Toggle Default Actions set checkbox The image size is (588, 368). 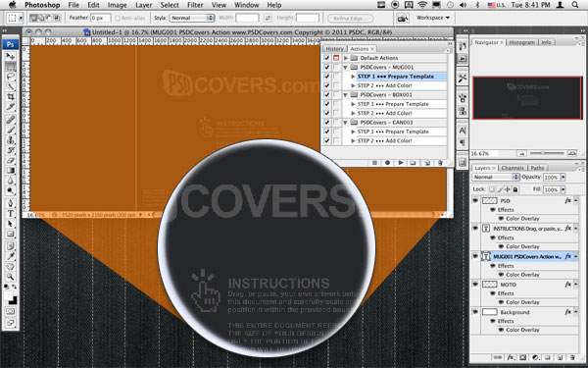pos(326,58)
